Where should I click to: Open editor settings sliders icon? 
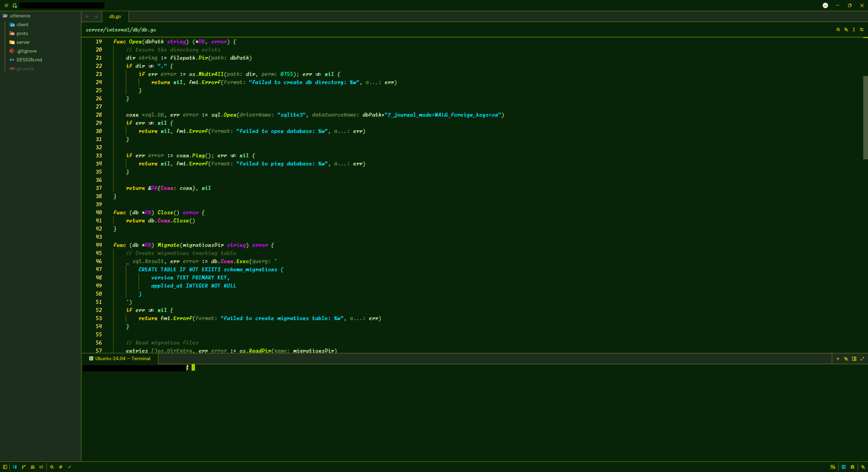tap(862, 29)
